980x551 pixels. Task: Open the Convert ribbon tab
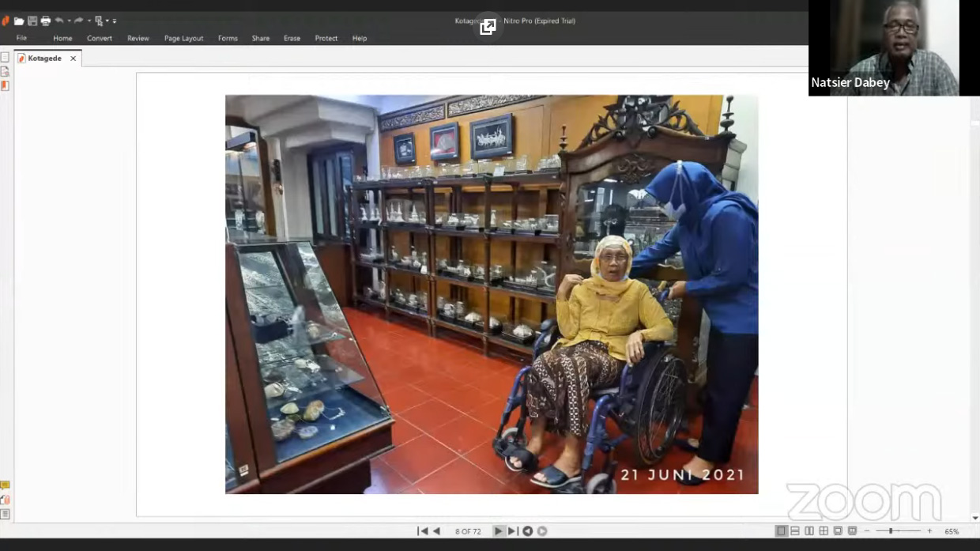[x=100, y=38]
